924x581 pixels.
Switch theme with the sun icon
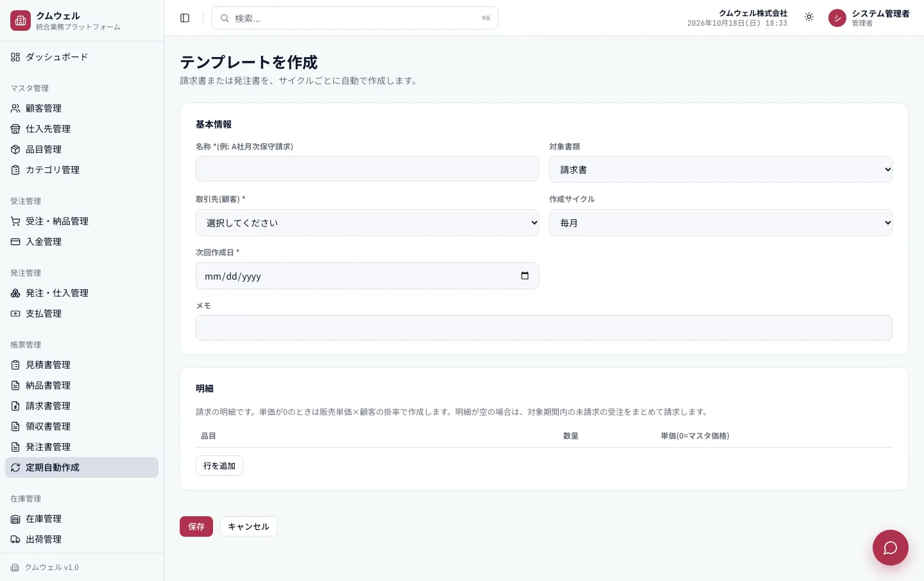click(809, 17)
